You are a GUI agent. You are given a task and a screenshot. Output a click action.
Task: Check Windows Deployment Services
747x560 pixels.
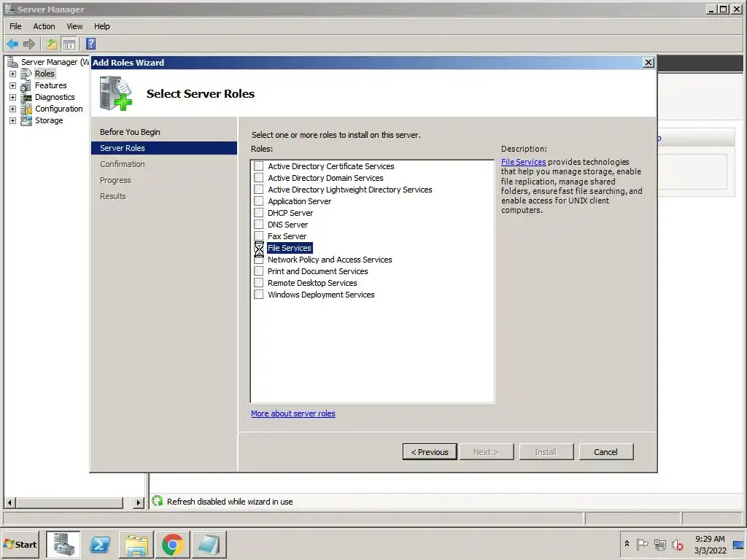259,295
